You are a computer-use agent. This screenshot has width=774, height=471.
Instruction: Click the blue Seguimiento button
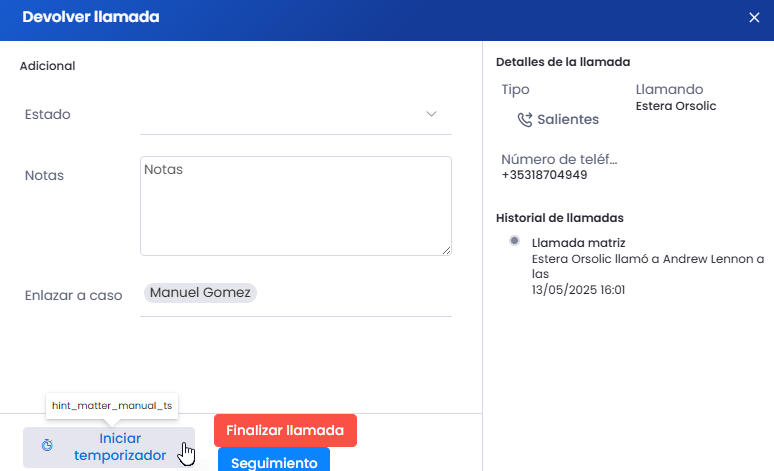[272, 462]
